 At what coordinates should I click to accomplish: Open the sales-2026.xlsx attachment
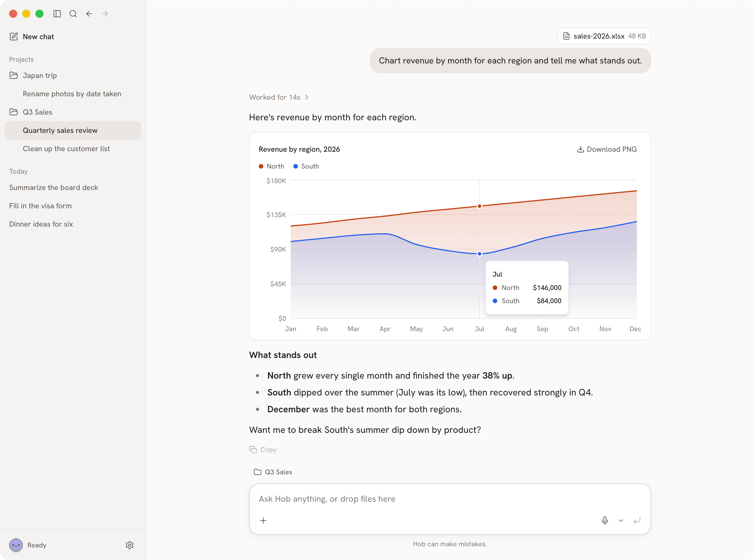pos(604,36)
